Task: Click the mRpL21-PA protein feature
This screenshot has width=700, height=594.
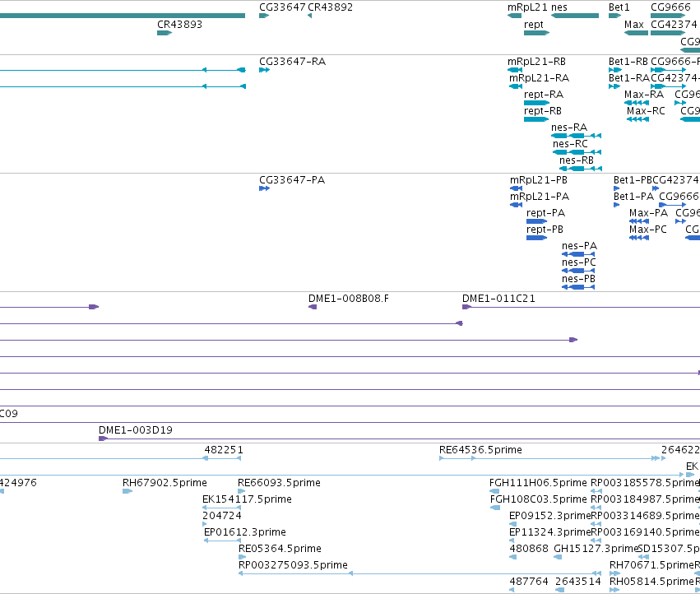Action: pos(516,205)
